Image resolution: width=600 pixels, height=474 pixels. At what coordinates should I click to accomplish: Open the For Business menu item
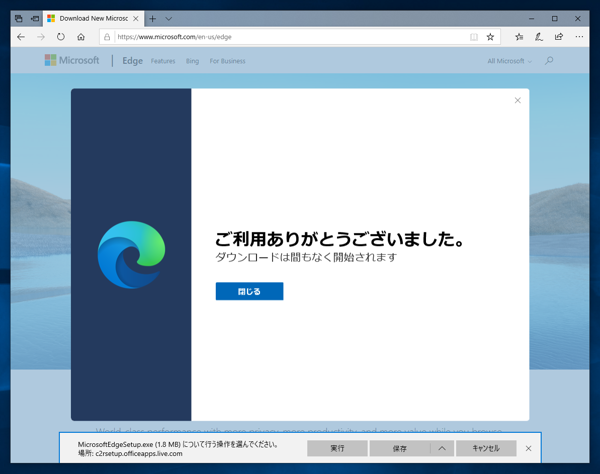pos(227,61)
